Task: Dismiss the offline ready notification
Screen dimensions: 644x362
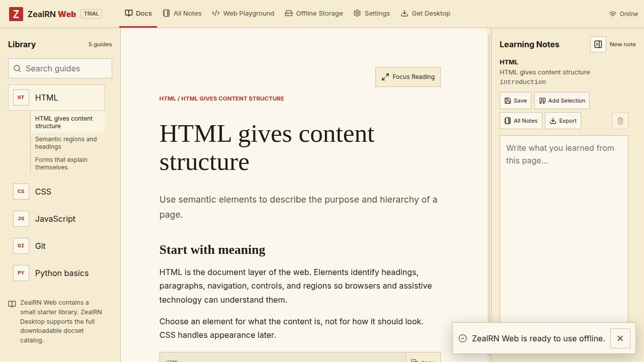Action: [620, 338]
